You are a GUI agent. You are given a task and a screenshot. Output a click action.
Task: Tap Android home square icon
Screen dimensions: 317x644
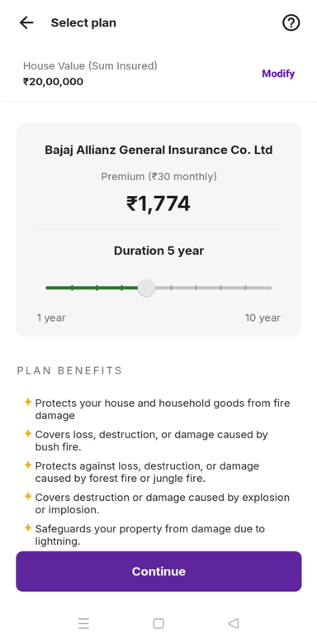[x=158, y=623]
